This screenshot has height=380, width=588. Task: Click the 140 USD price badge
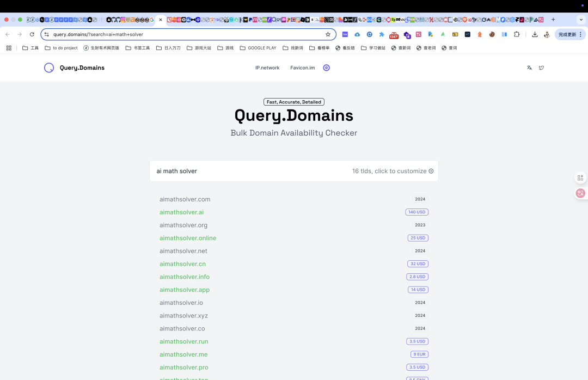coord(416,212)
